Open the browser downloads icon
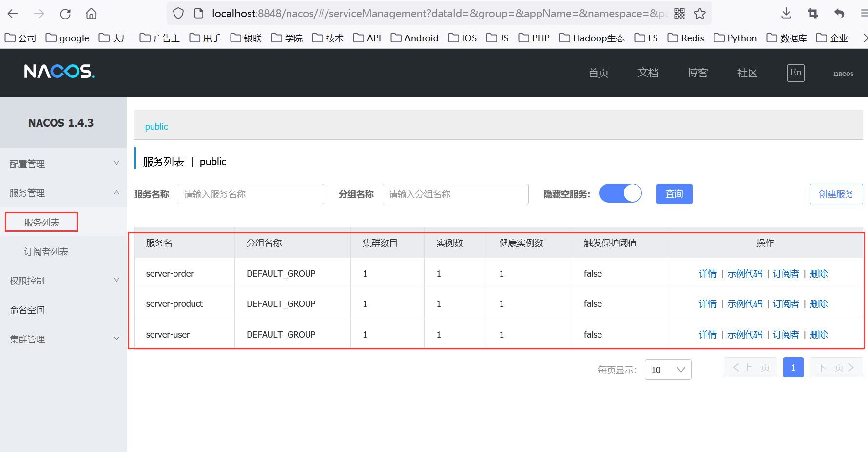Image resolution: width=868 pixels, height=452 pixels. tap(786, 14)
